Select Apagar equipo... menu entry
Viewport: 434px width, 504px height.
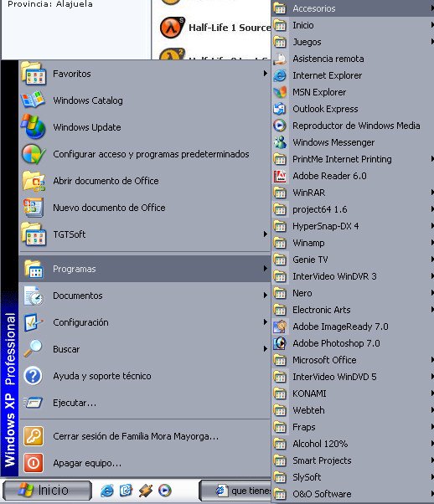pyautogui.click(x=145, y=463)
